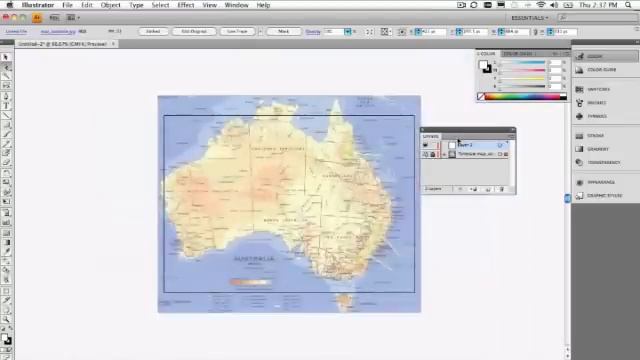Select the Paintbrush tool
This screenshot has height=360, width=640.
[7, 135]
